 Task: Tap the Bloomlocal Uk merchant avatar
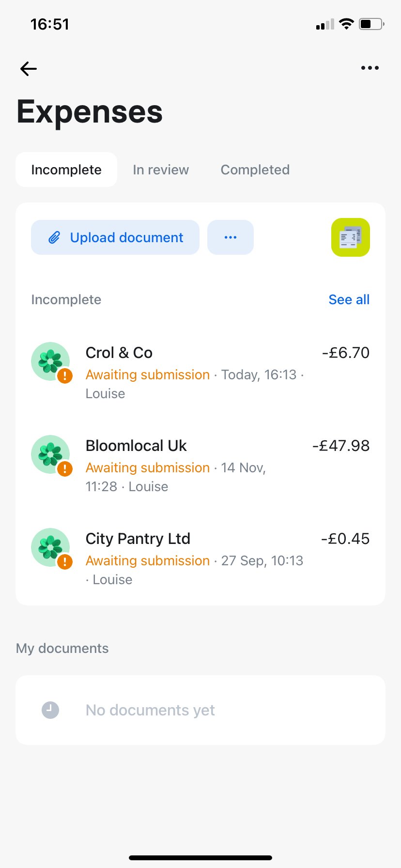click(50, 454)
